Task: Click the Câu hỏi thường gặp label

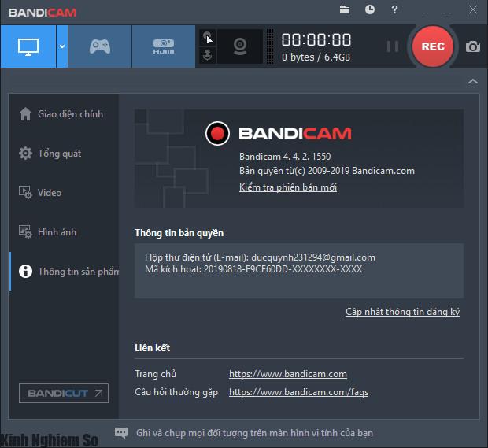Action: click(x=176, y=392)
